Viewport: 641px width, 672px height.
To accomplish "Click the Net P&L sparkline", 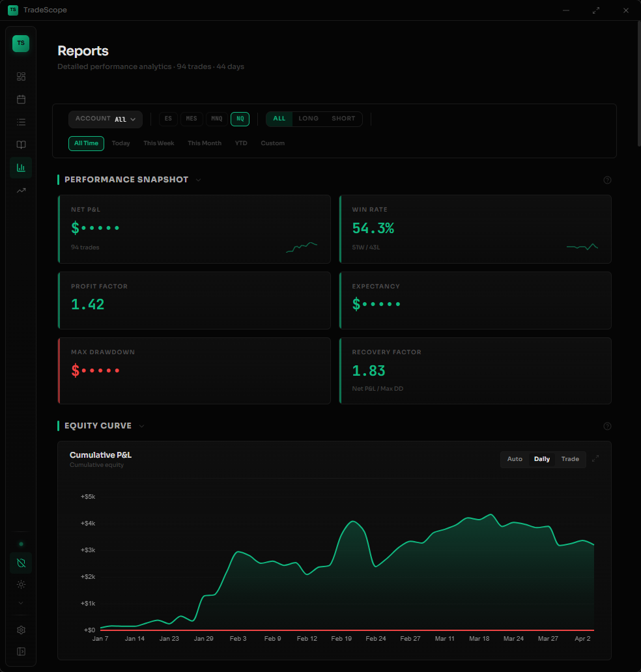I will (302, 247).
